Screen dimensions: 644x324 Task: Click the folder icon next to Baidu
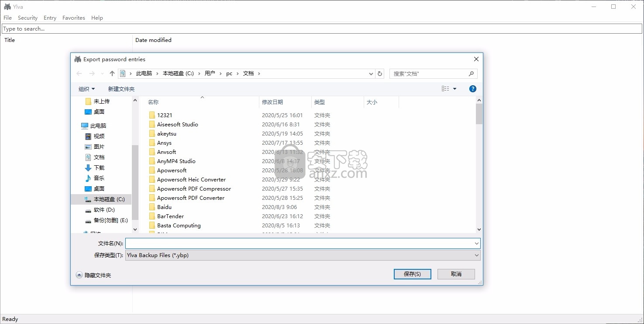point(152,207)
